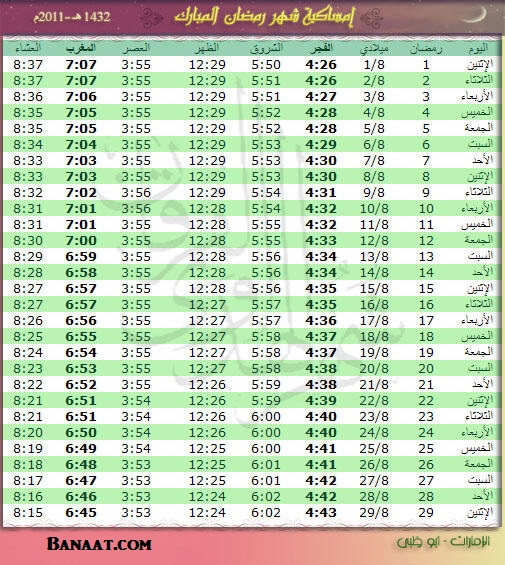Click the العشاء column header

(x=28, y=48)
